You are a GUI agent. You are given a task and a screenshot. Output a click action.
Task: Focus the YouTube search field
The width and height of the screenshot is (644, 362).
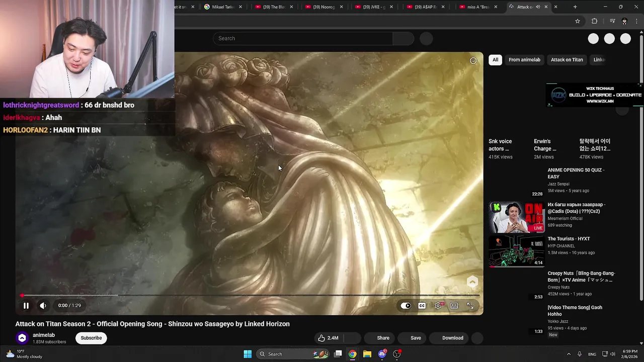(303, 38)
